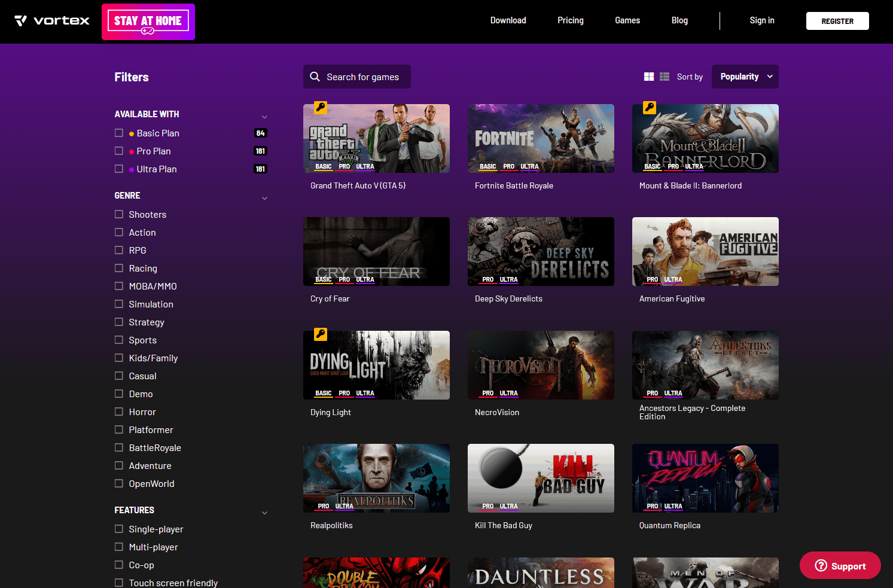Image resolution: width=893 pixels, height=588 pixels.
Task: Select the Sports genre checkbox
Action: (x=119, y=340)
